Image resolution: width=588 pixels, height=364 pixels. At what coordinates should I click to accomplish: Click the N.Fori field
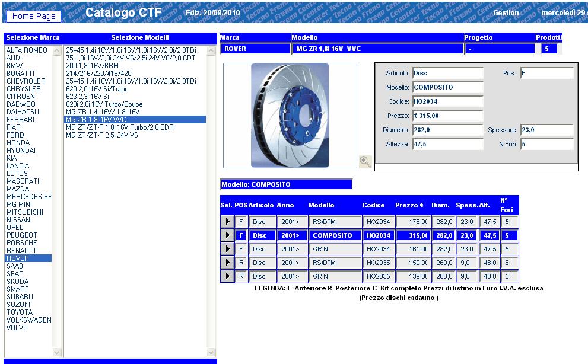point(546,144)
